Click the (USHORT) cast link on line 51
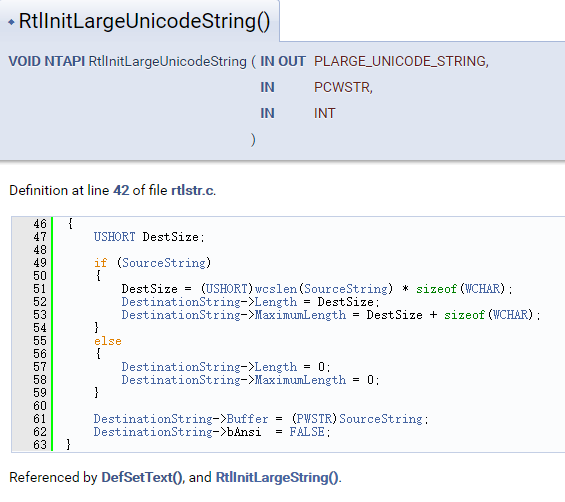This screenshot has height=502, width=565. (227, 289)
